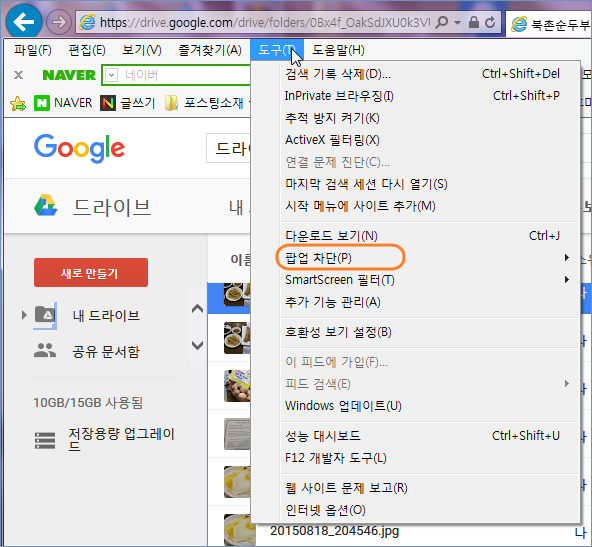Click the security lock icon
This screenshot has height=547, width=592.
473,23
